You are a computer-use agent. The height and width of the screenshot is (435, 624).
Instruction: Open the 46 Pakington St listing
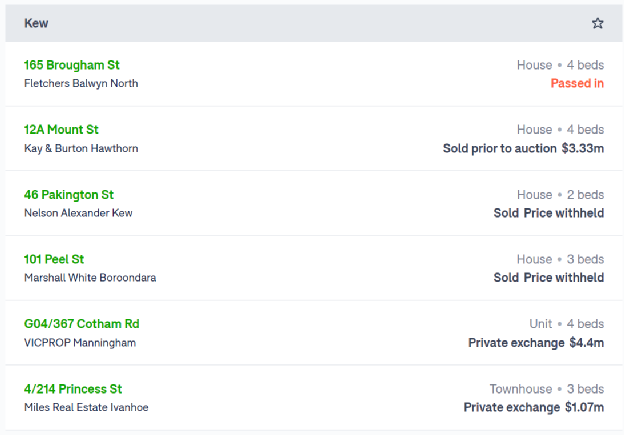pyautogui.click(x=69, y=195)
